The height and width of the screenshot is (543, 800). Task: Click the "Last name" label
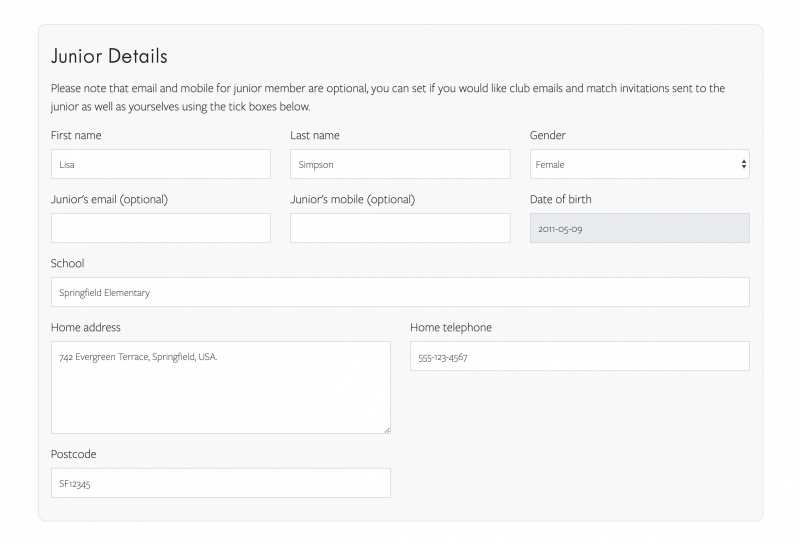(x=314, y=135)
